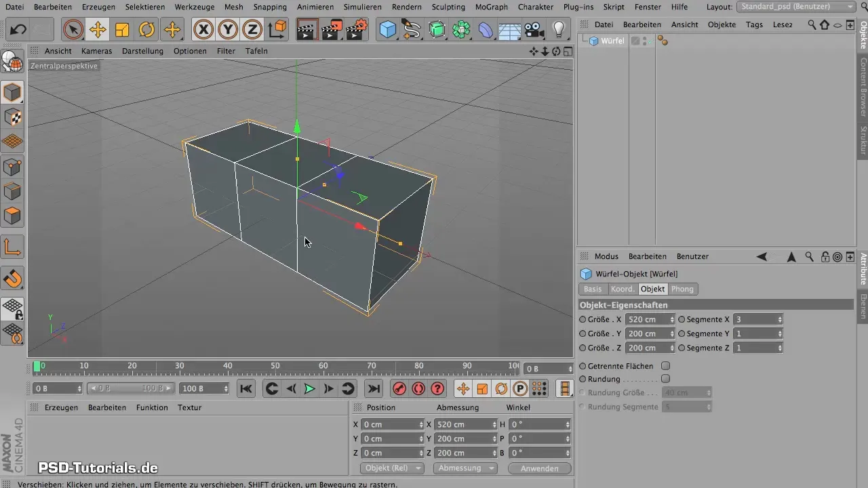The width and height of the screenshot is (868, 488).
Task: Switch to Model mode
Action: (x=12, y=92)
